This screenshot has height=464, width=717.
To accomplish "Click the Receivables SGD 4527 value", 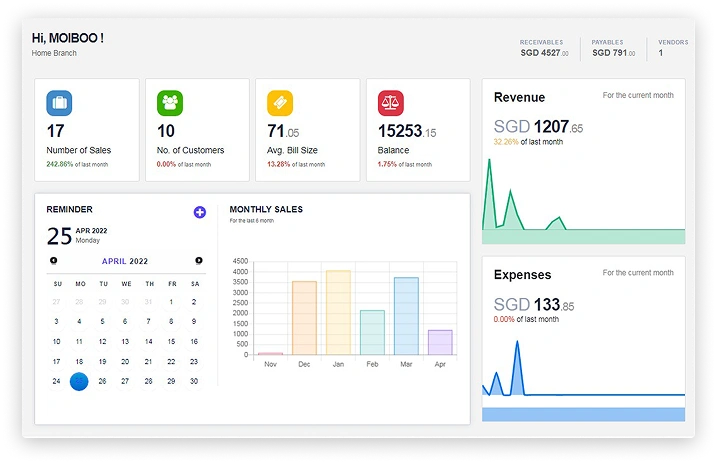I will [x=544, y=53].
